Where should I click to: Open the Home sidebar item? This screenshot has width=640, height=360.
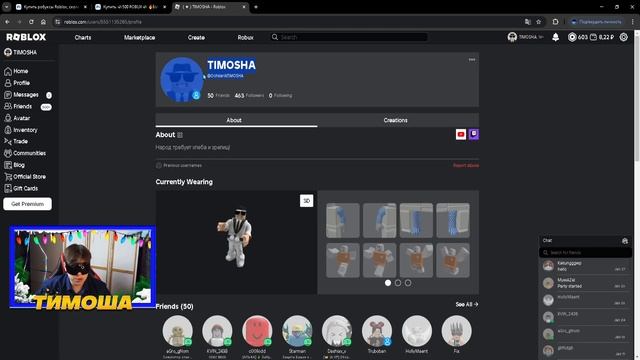point(16,71)
